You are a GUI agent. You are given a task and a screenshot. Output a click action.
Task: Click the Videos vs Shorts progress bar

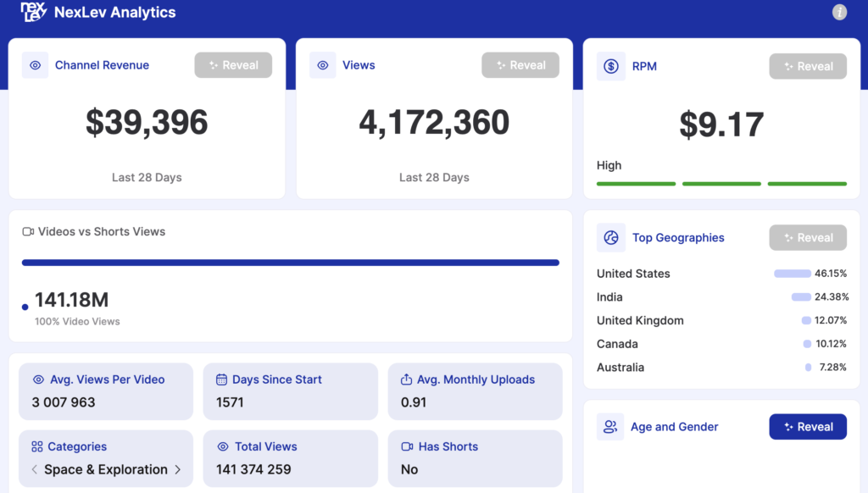[291, 263]
